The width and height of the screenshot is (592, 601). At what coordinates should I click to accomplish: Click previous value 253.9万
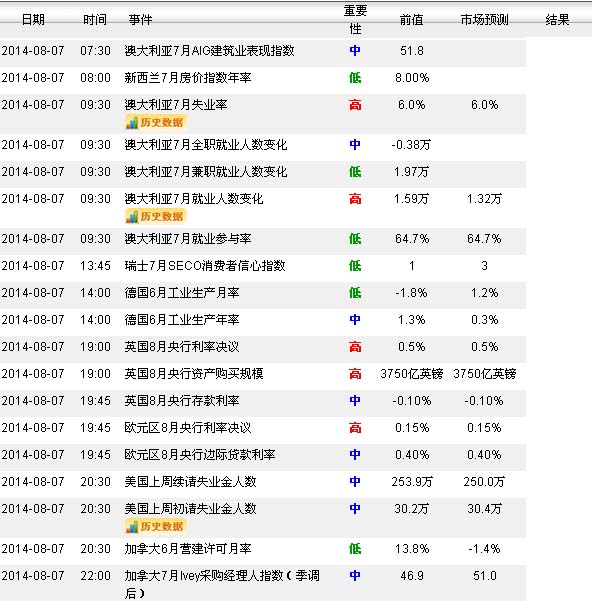click(412, 482)
